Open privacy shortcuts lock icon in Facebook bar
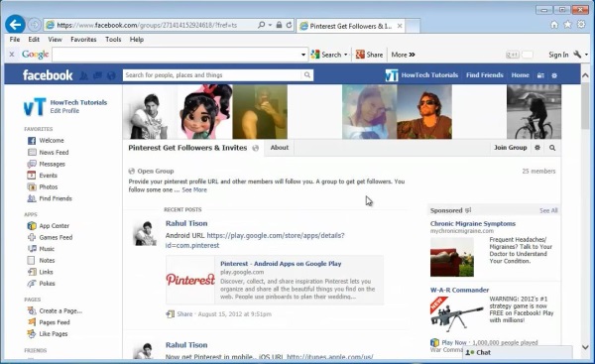The width and height of the screenshot is (595, 364). (x=540, y=75)
